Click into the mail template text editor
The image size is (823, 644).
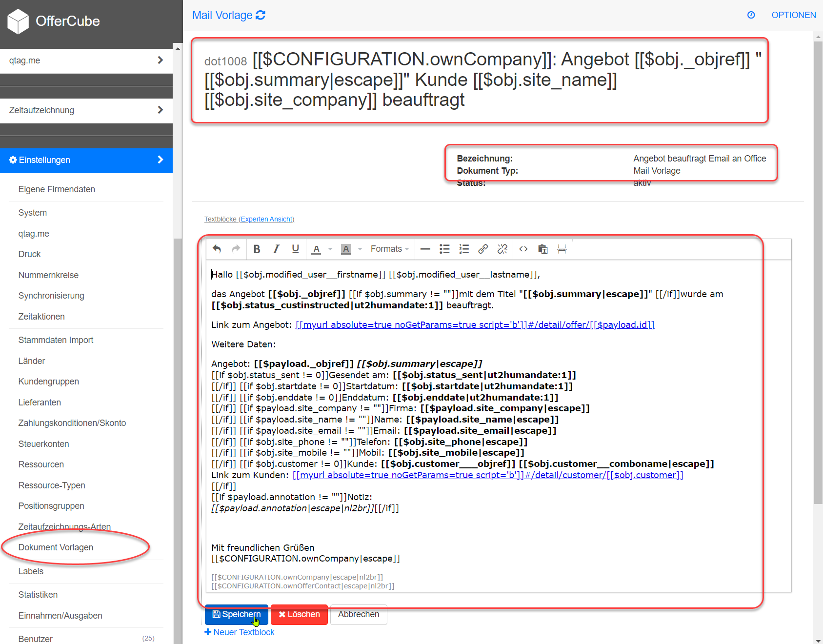click(x=498, y=426)
